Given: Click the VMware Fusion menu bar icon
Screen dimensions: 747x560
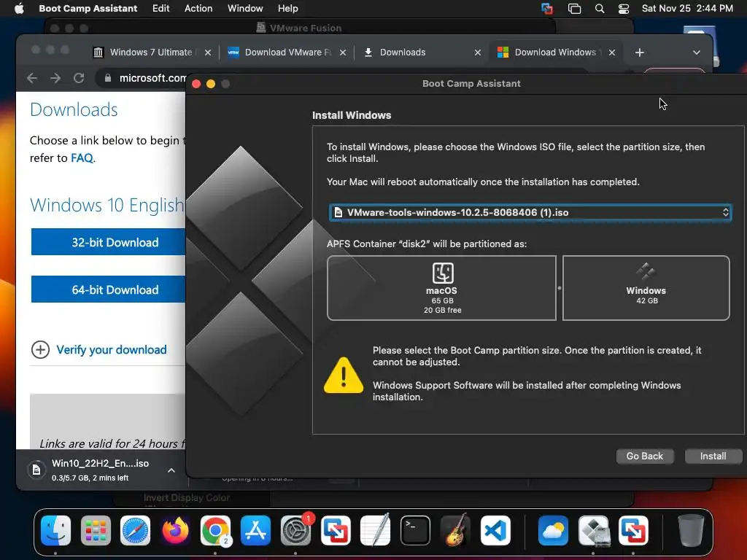Looking at the screenshot, I should point(547,9).
